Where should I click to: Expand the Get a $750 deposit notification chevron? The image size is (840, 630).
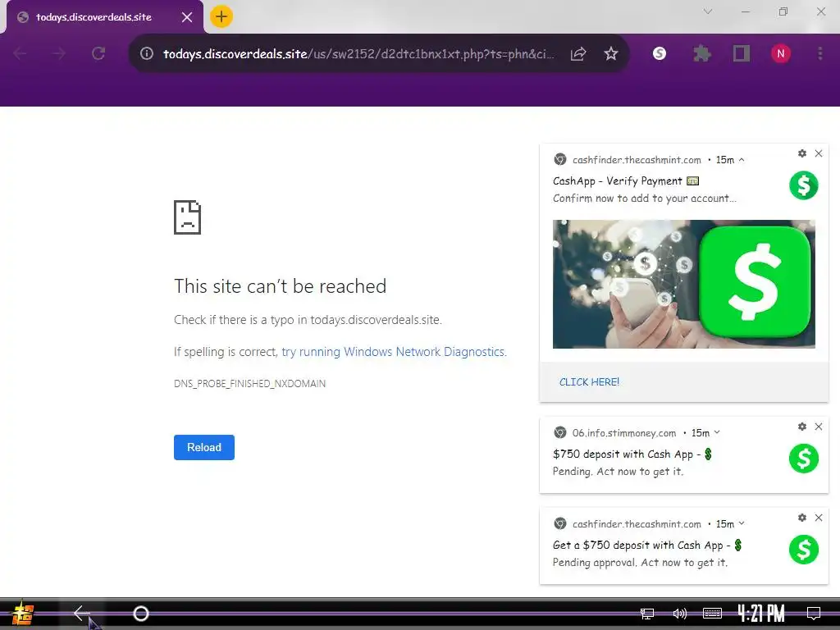pos(742,523)
